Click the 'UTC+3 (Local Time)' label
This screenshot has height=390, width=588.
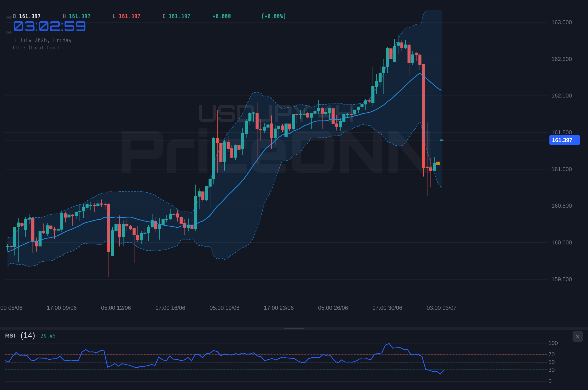coord(36,48)
